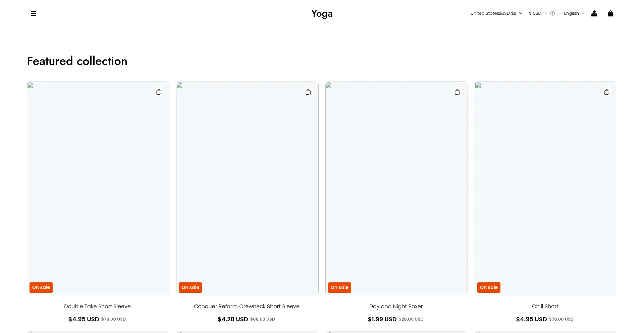Screen dimensions: 644x333
Task: Click the currency info circle icon
Action: click(x=553, y=13)
